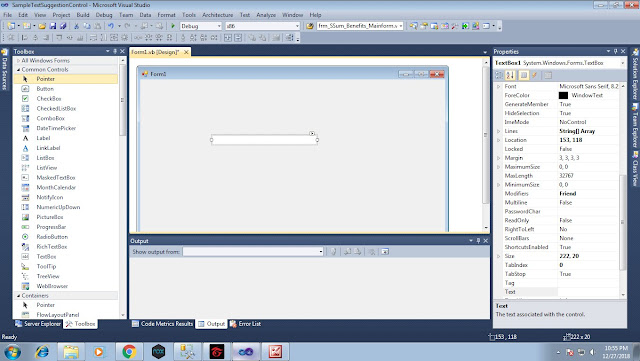Click the Copy icon in the toolbar
640x361 pixels.
click(87, 26)
